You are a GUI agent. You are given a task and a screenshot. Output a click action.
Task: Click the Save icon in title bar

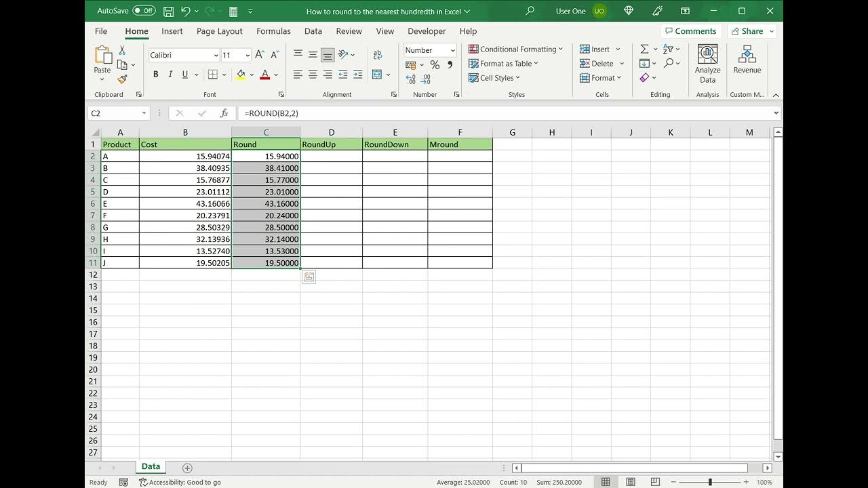click(168, 12)
